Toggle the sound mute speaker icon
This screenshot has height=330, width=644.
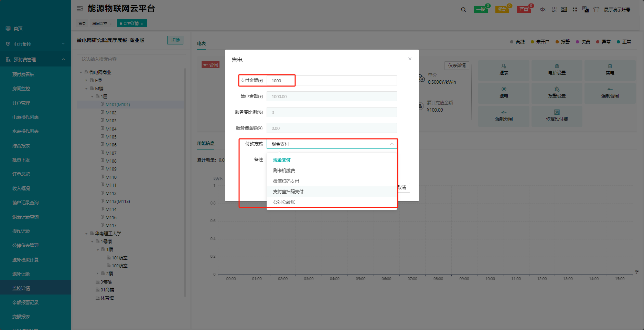543,10
